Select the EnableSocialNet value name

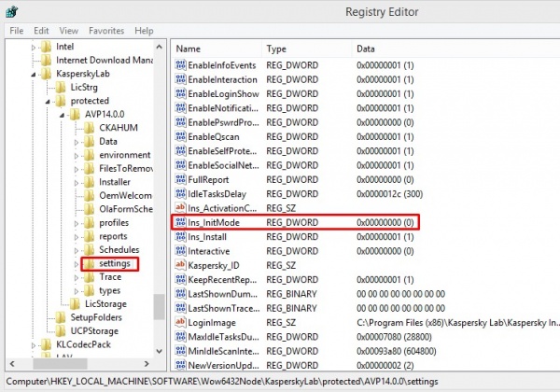pyautogui.click(x=224, y=165)
